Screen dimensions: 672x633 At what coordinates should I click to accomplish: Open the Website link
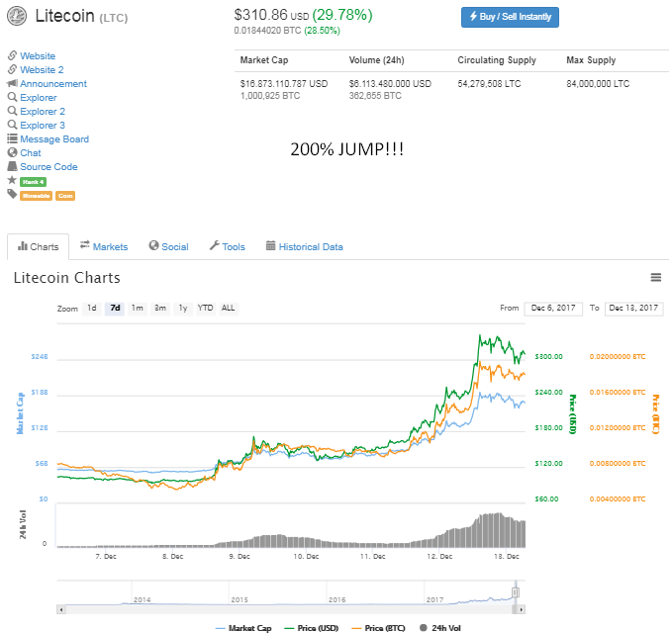(x=38, y=56)
